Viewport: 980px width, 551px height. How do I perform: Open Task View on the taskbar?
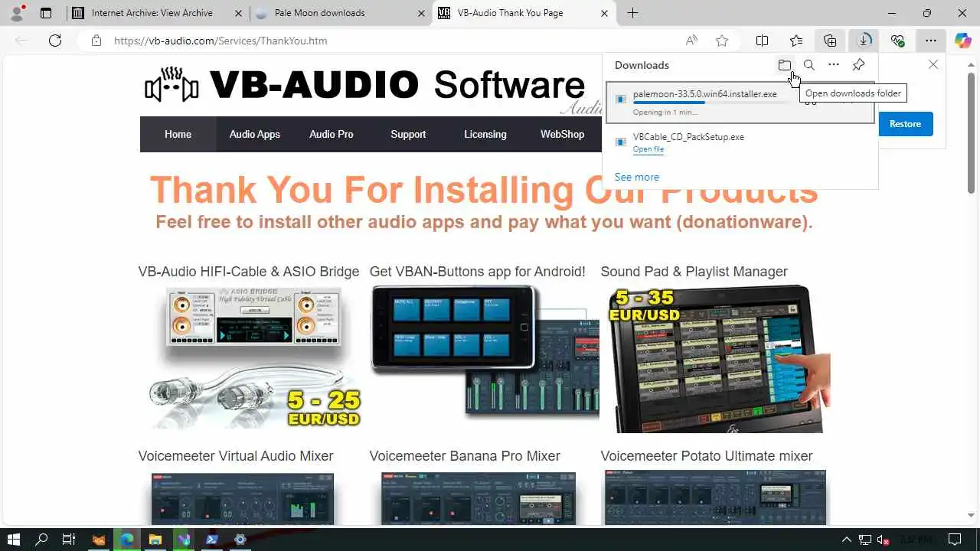69,540
